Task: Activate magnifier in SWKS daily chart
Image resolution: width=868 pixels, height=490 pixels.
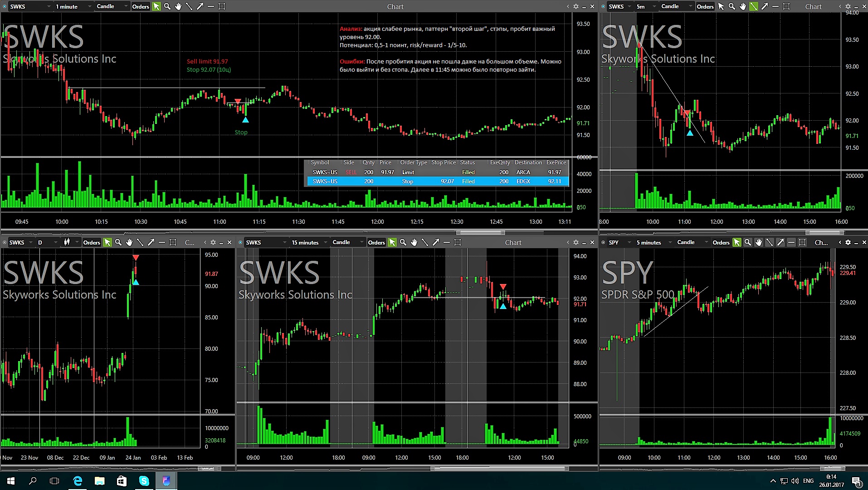Action: (x=118, y=242)
